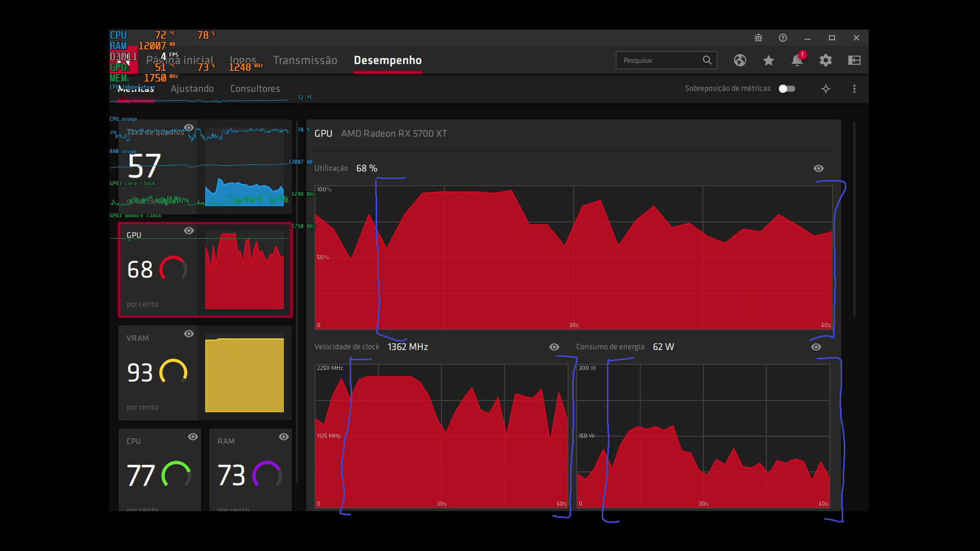This screenshot has width=980, height=551.
Task: Click the 68 % utilization value
Action: (x=367, y=168)
